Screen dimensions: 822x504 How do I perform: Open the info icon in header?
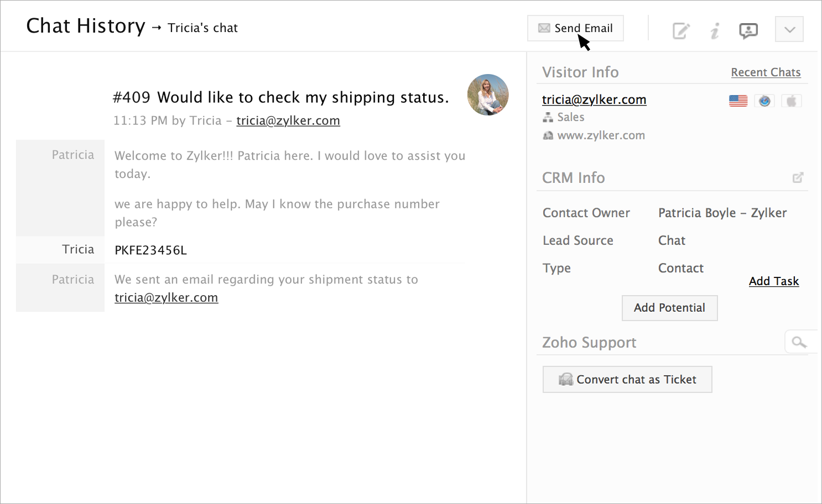click(715, 30)
